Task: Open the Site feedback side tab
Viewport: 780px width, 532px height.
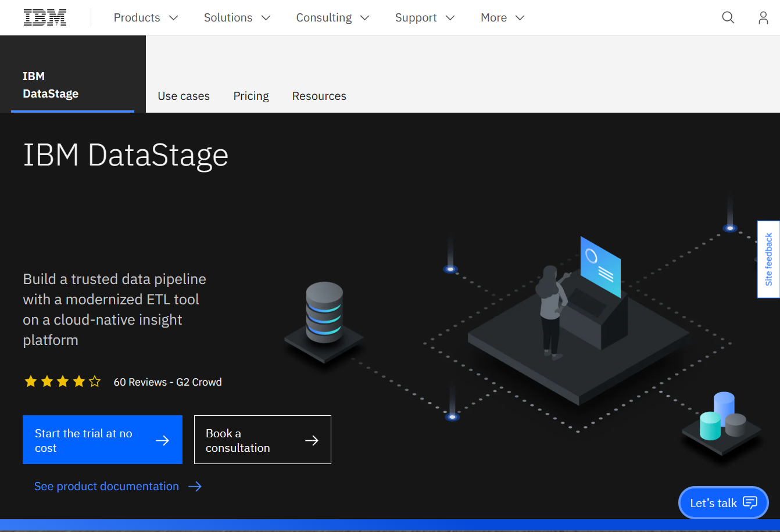Action: point(768,259)
